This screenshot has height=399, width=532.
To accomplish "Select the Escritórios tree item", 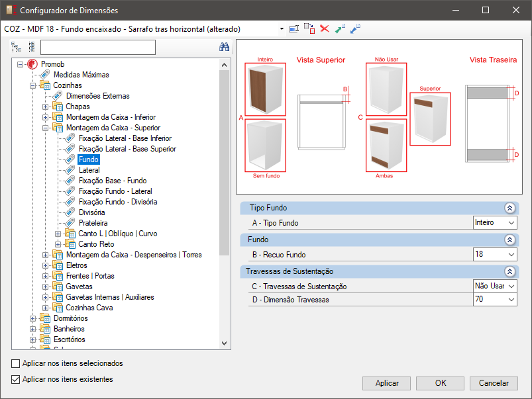I will pos(69,339).
